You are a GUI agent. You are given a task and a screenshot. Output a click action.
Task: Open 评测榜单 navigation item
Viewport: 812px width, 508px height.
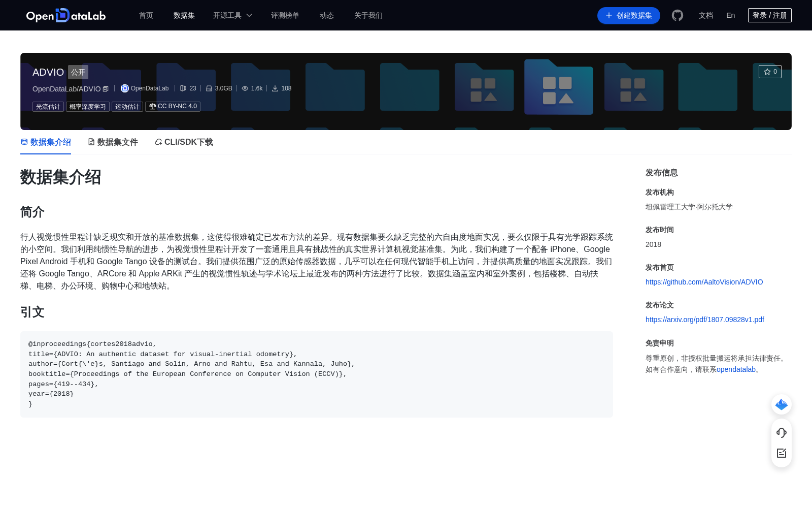click(285, 15)
